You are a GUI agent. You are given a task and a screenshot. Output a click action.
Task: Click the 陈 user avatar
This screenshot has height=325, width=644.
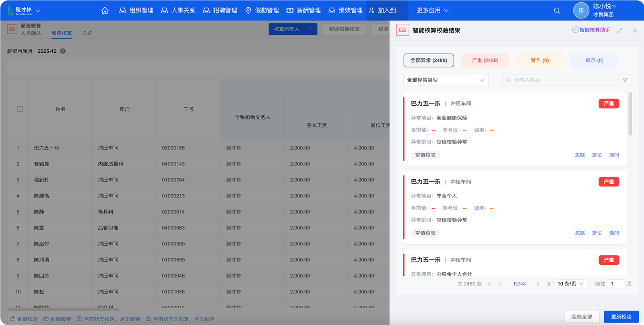point(581,10)
